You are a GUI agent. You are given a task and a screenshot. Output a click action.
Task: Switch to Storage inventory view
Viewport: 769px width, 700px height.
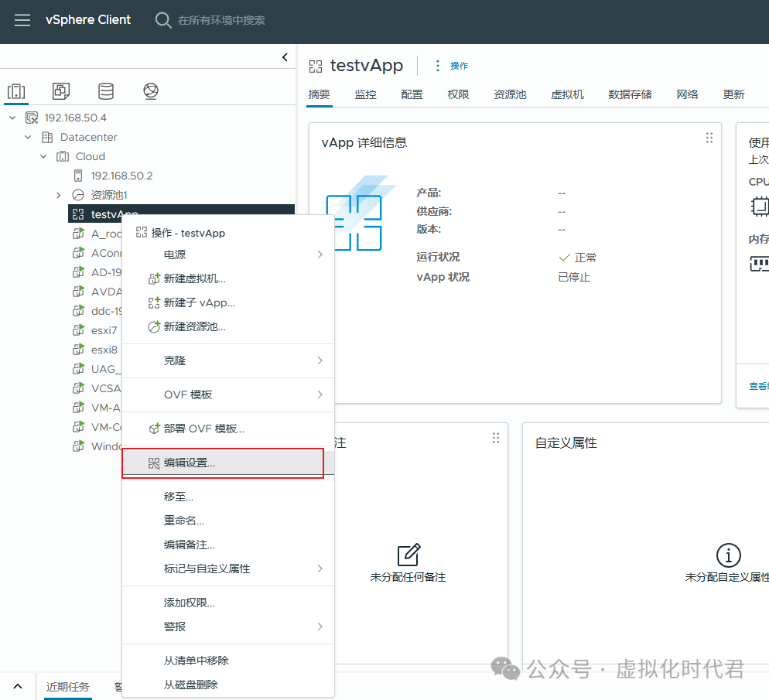pyautogui.click(x=106, y=91)
